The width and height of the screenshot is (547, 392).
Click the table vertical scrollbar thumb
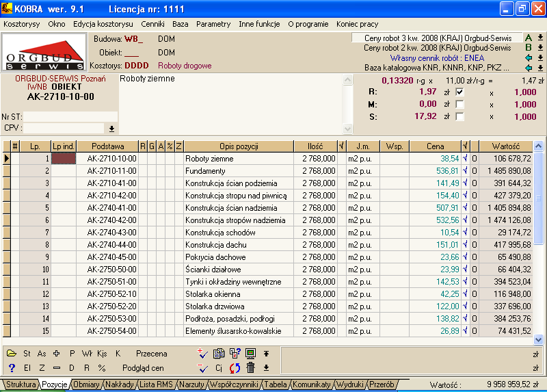(538, 198)
